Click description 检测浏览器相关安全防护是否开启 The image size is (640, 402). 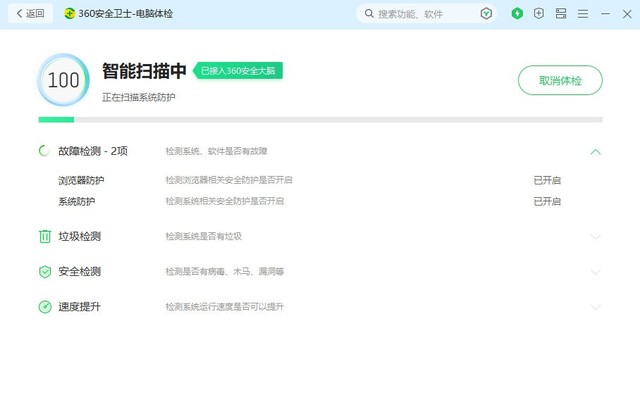point(229,180)
